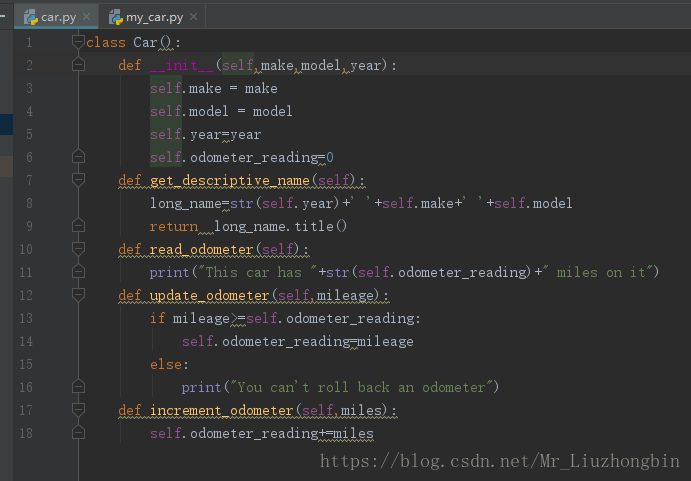Click the 'class' keyword on line 1
The width and height of the screenshot is (691, 481).
coord(106,42)
